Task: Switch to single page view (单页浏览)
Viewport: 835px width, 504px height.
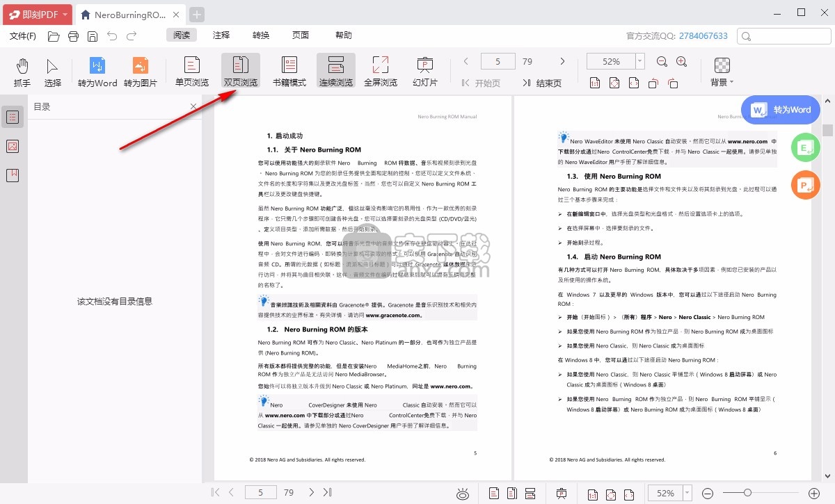Action: (192, 72)
